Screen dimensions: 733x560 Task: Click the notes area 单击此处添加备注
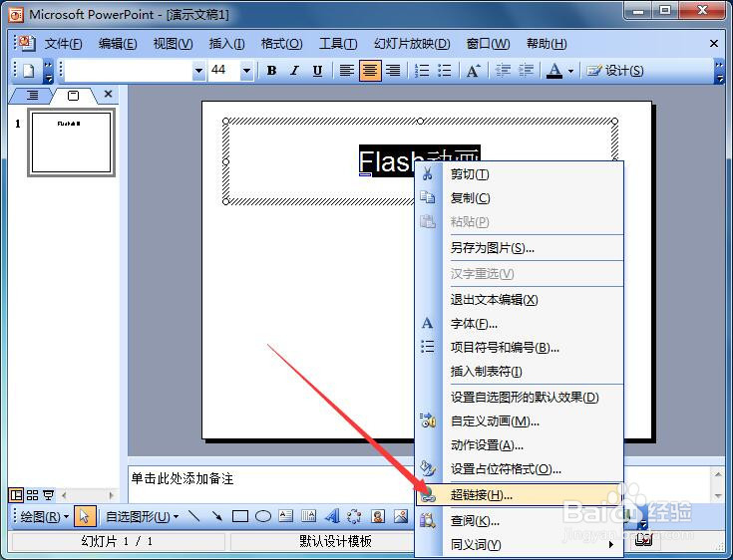tap(183, 478)
